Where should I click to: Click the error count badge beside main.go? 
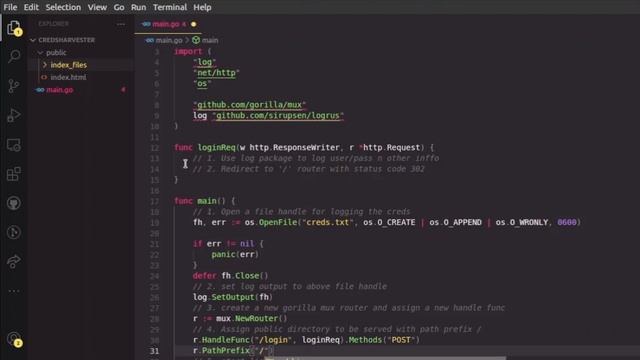point(123,90)
